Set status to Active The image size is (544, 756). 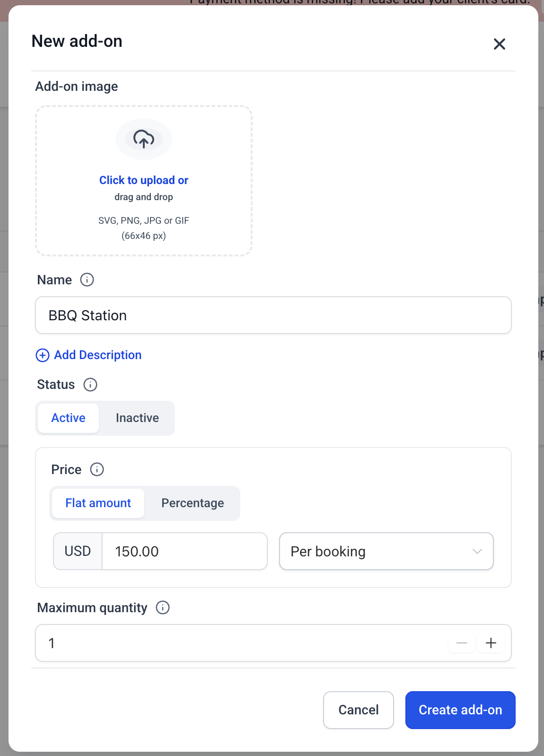[x=69, y=418]
